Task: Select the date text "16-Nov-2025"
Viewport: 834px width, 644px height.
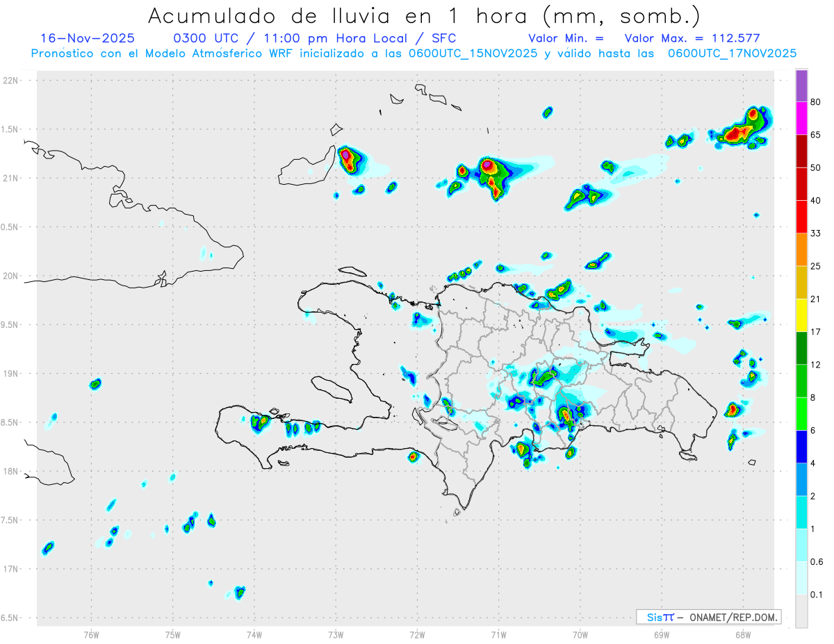Action: [x=88, y=38]
